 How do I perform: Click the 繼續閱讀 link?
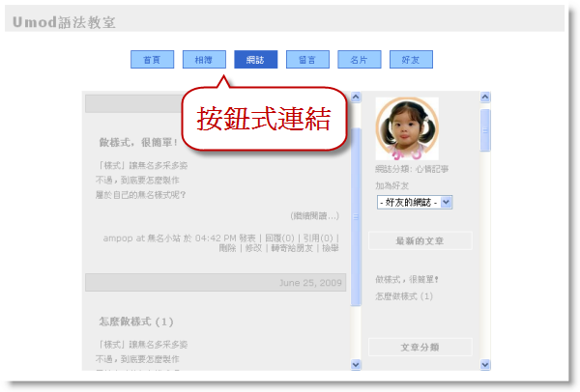coord(314,215)
